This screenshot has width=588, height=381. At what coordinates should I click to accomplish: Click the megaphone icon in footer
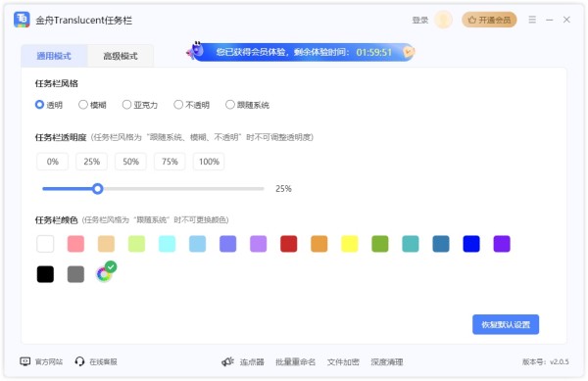227,361
